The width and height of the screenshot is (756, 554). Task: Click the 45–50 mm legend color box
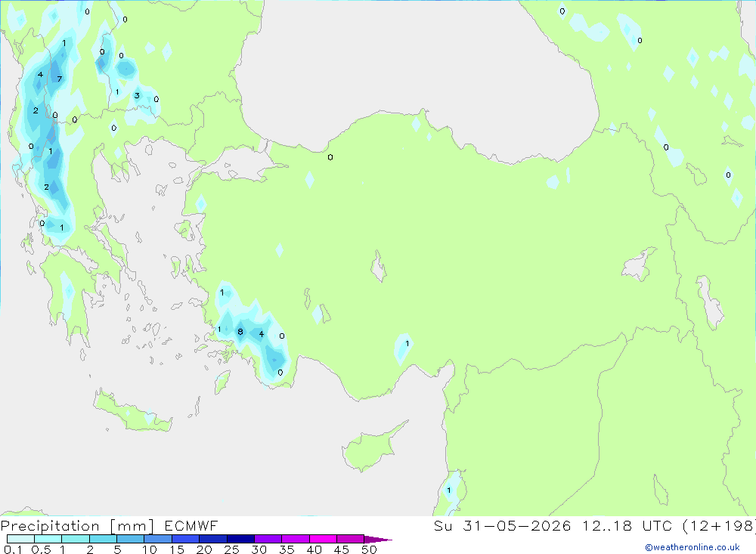[x=351, y=539]
